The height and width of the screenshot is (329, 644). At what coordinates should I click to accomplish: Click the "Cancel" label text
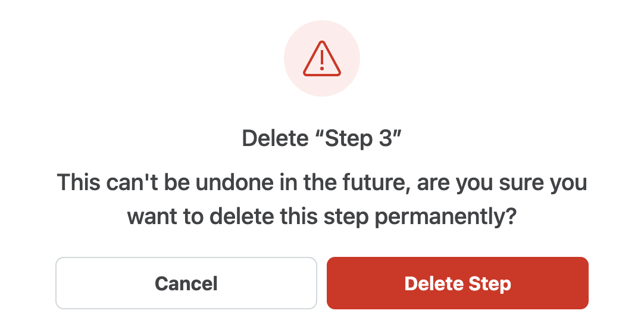(x=186, y=283)
